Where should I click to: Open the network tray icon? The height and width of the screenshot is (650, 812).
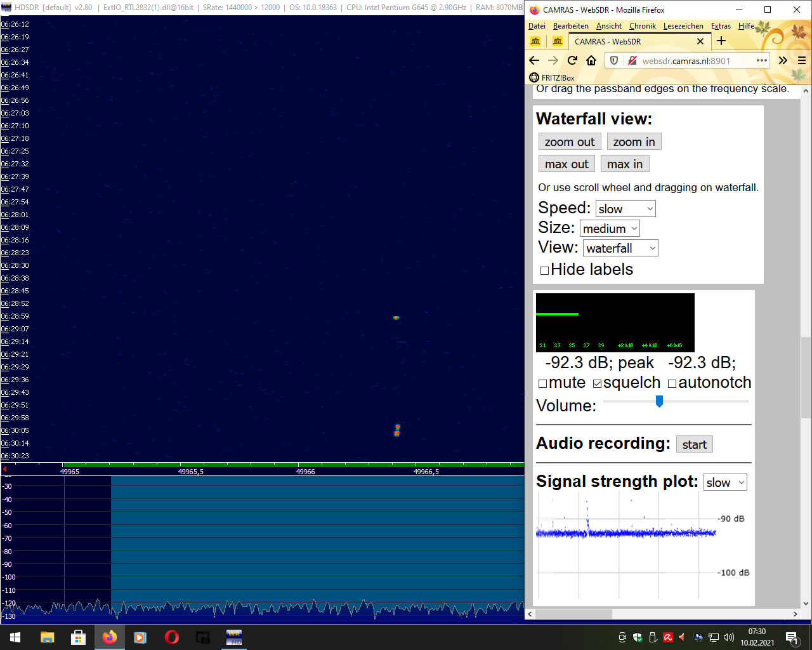tap(714, 637)
